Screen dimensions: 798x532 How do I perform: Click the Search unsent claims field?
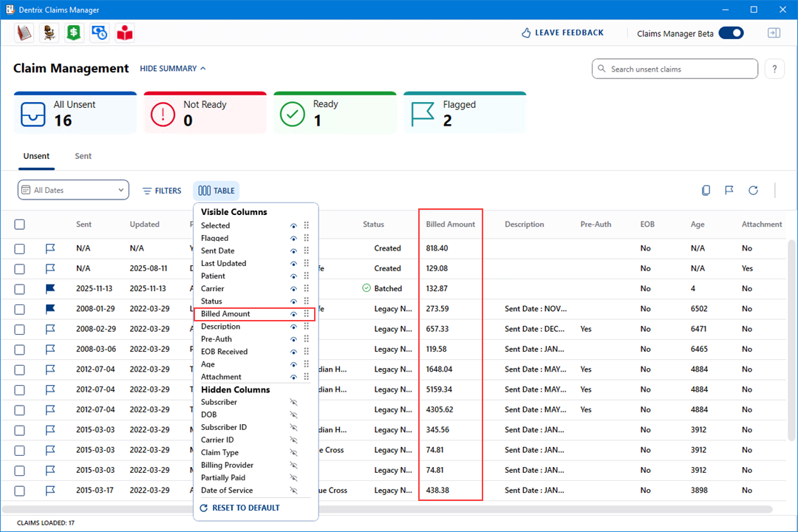click(x=675, y=69)
